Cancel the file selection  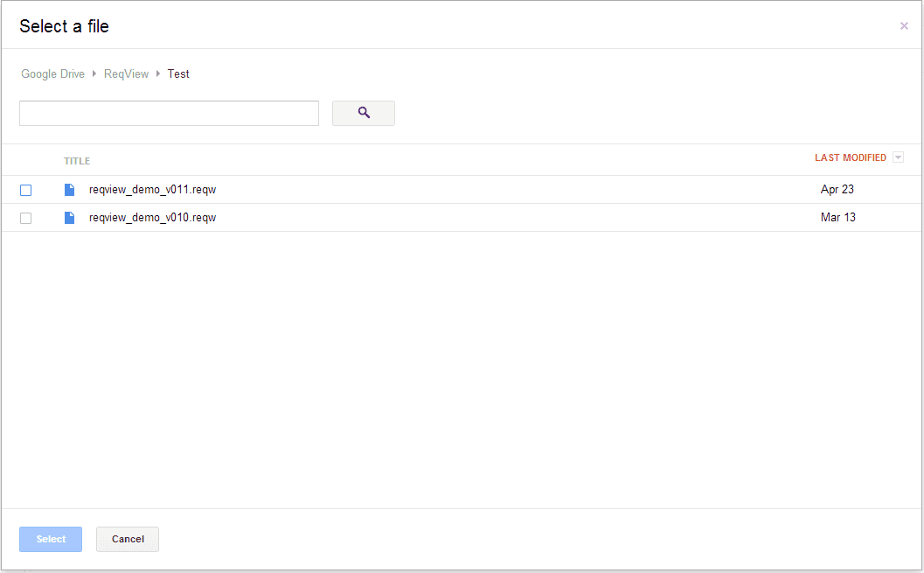(128, 539)
